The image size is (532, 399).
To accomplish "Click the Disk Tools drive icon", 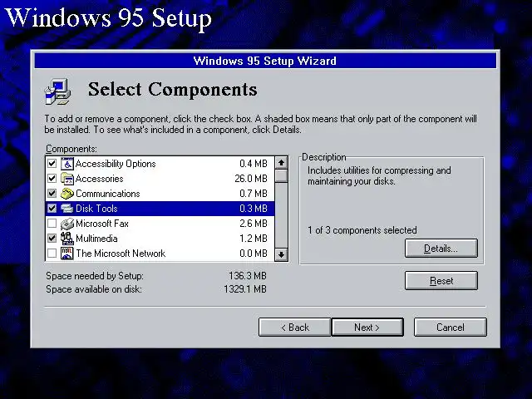I will (x=67, y=209).
